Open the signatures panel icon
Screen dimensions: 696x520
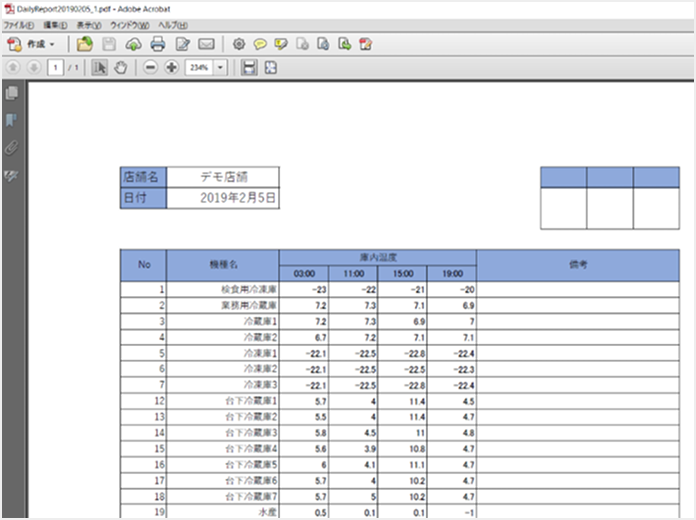12,176
